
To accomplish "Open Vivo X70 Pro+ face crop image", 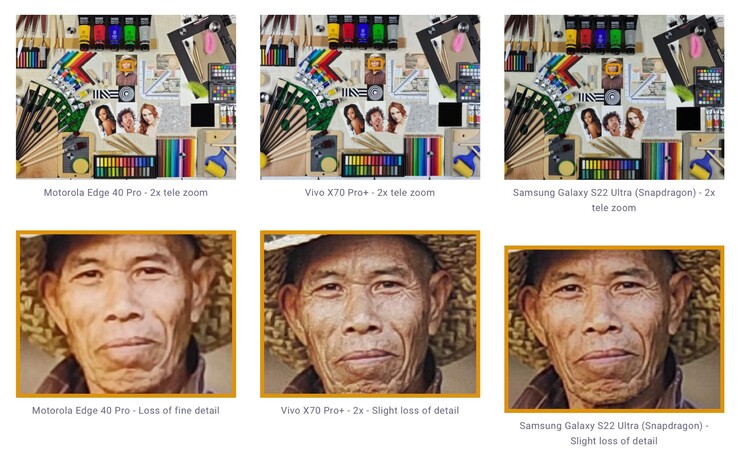I will pyautogui.click(x=370, y=314).
